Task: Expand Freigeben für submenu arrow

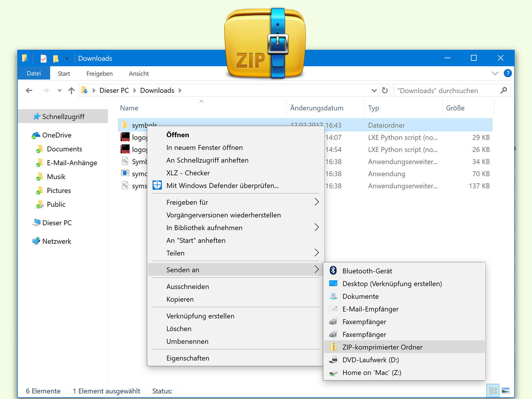Action: (317, 202)
